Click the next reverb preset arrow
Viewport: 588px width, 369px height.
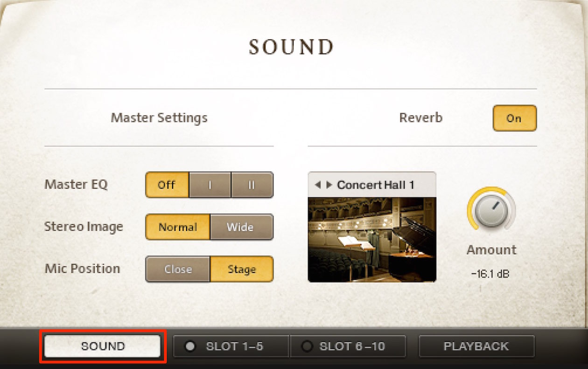coord(329,185)
